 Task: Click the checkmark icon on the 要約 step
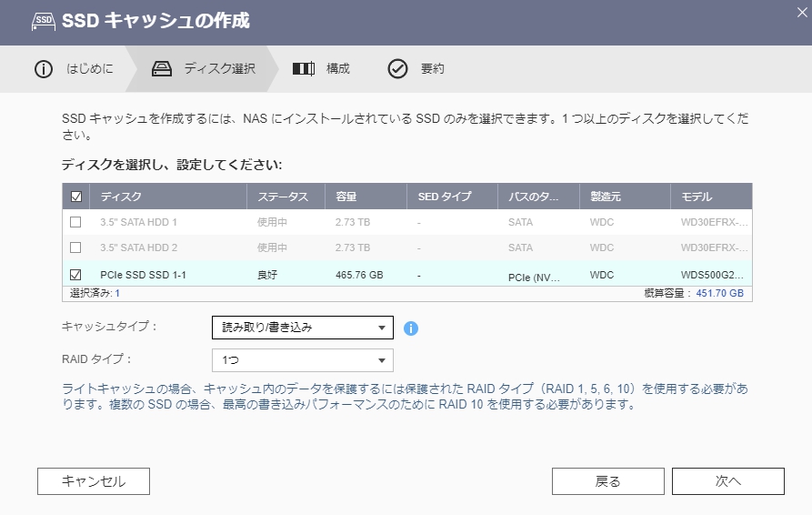coord(397,69)
